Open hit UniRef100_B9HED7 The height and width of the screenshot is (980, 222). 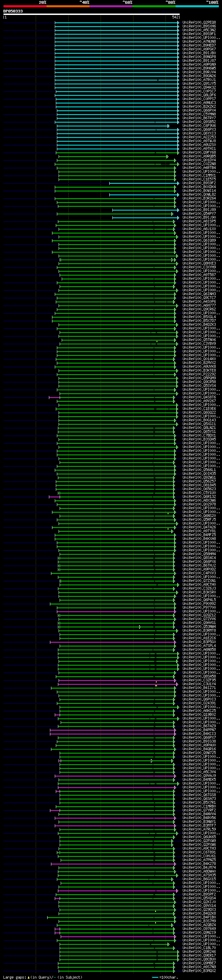[199, 45]
